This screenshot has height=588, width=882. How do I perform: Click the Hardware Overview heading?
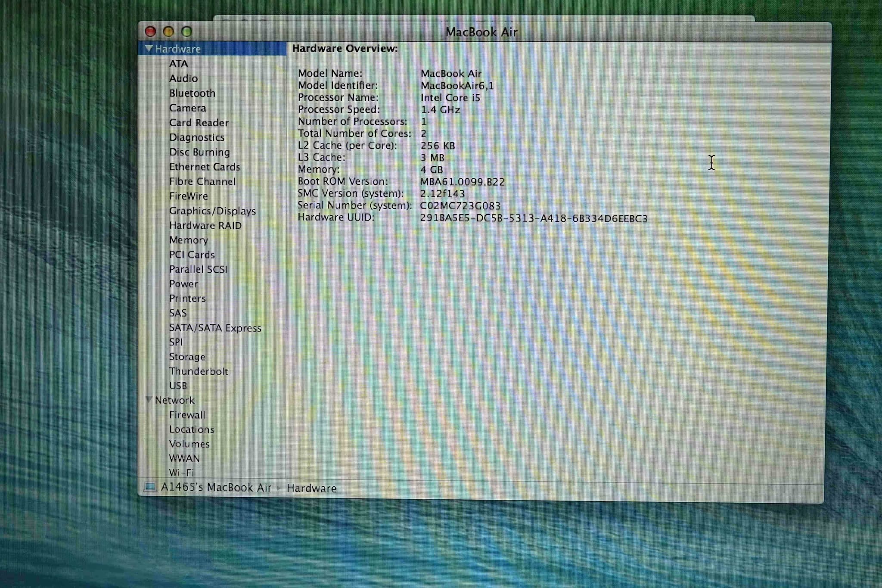coord(345,48)
